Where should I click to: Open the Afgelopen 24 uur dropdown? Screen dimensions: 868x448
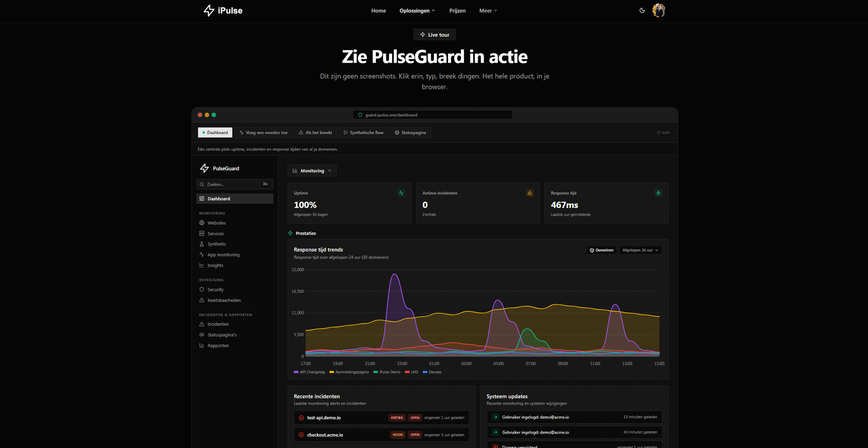[640, 250]
